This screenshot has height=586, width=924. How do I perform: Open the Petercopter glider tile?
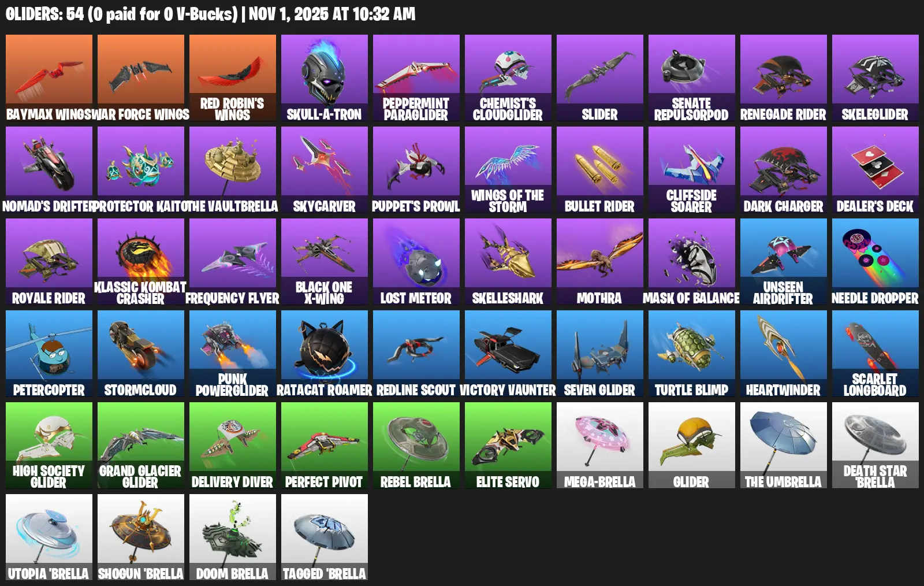click(x=49, y=354)
